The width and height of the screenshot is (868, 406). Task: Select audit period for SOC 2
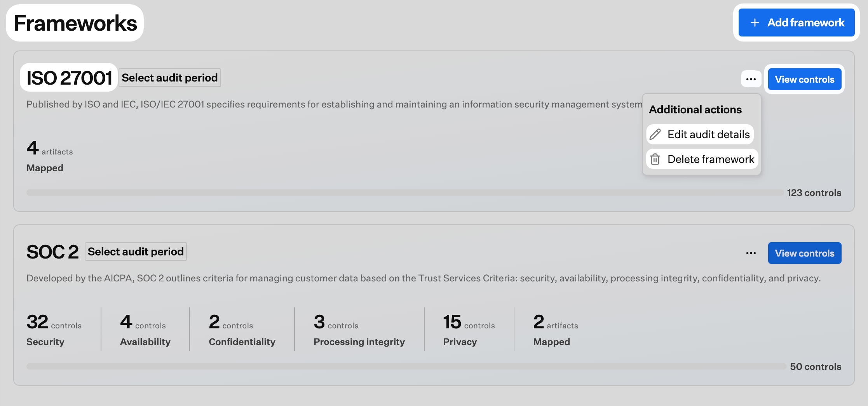pos(136,252)
